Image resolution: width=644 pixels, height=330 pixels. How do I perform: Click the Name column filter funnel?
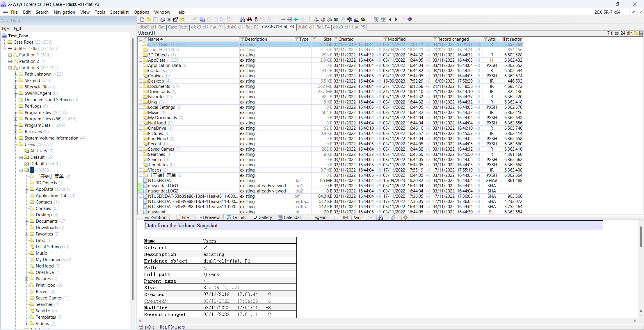(x=145, y=39)
